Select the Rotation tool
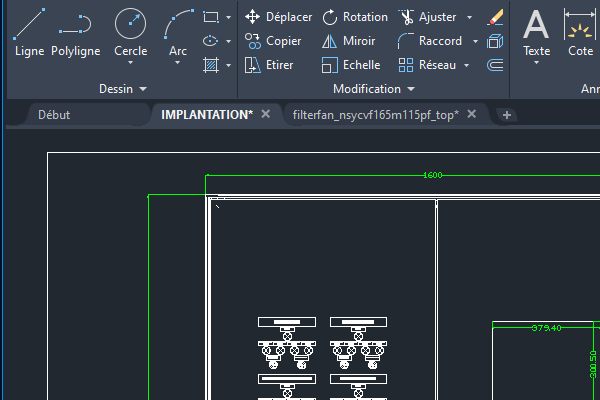Screen dimensions: 600x400 click(x=355, y=17)
